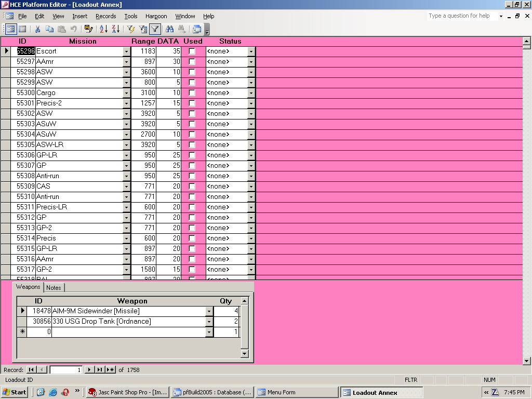
Task: Open the Database Window toolbar icon
Action: coord(197,29)
